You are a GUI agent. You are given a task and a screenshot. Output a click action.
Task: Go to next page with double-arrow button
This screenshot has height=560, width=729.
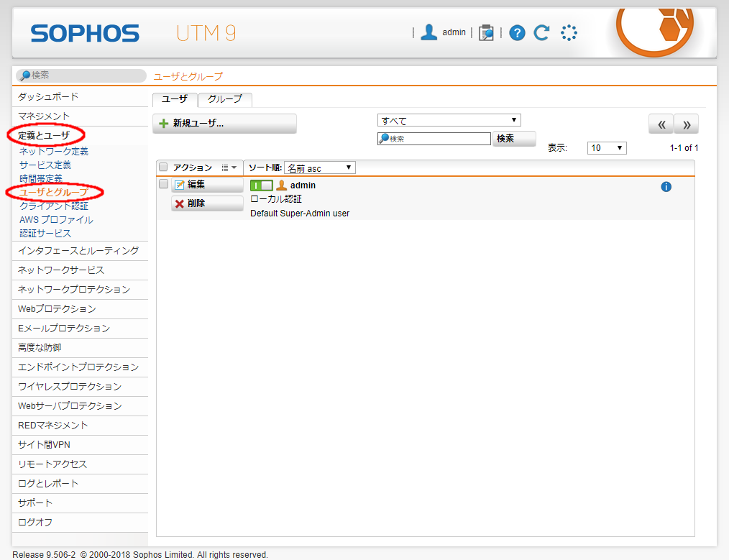[x=687, y=124]
